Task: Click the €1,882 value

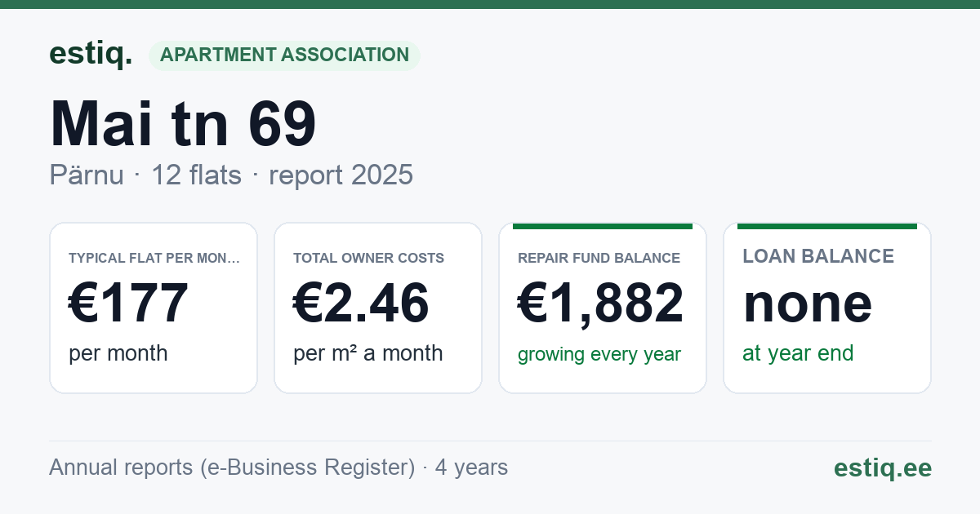Action: point(601,303)
